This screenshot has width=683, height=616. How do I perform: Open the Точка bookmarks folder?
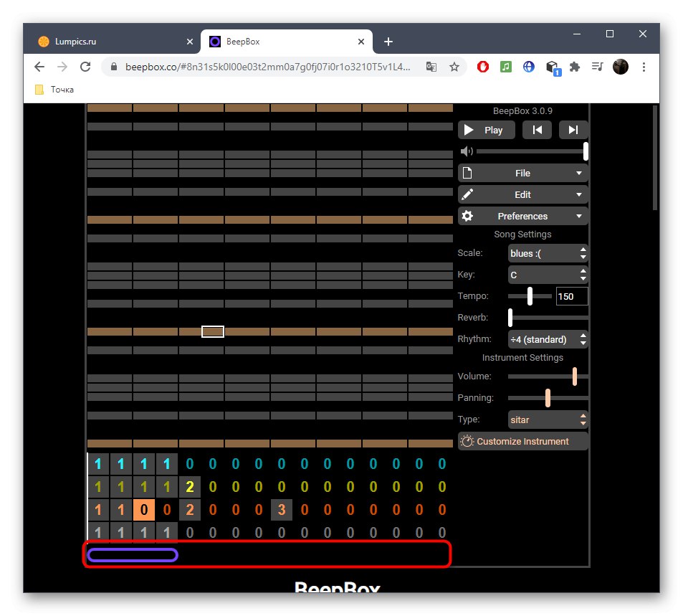point(54,90)
